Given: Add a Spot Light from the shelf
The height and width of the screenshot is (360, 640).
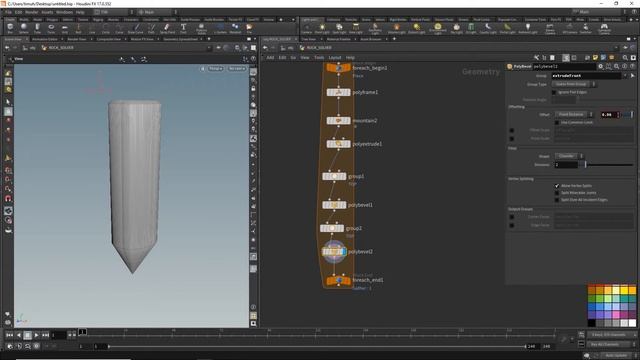Looking at the screenshot, I should click(x=339, y=29).
